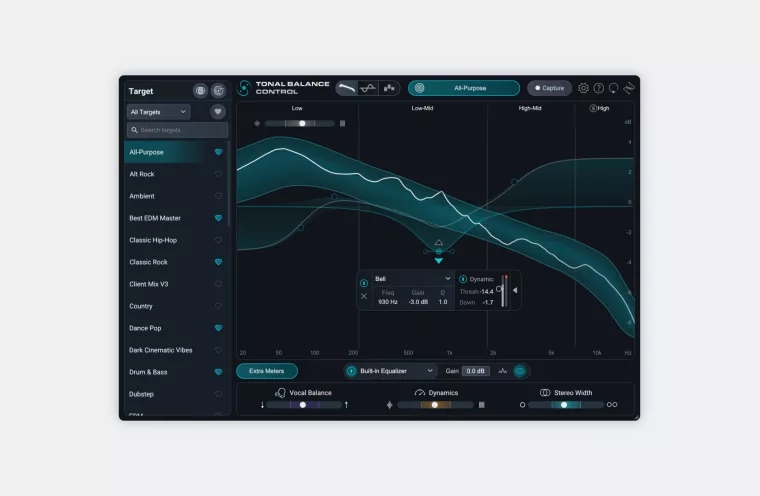The image size is (760, 496).
Task: Unfavorite the Dance Pop heart
Action: pyautogui.click(x=218, y=328)
